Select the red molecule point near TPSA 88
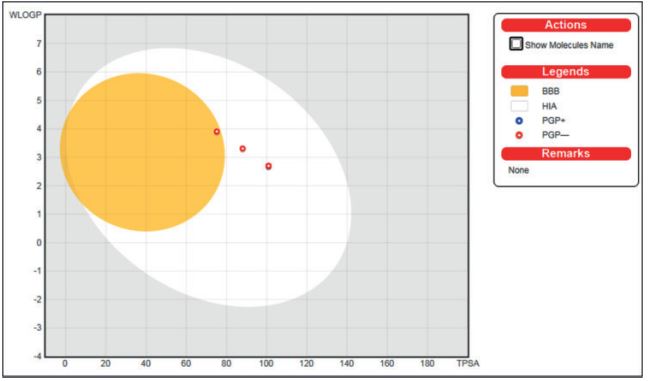The image size is (648, 381). (x=243, y=149)
